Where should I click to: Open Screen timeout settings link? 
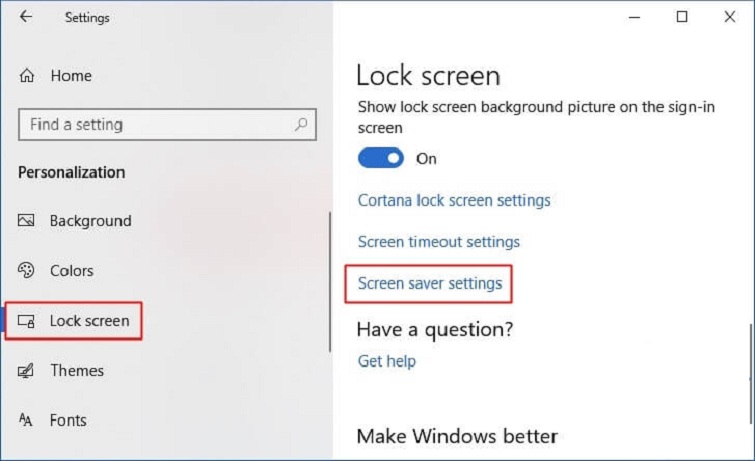coord(439,242)
